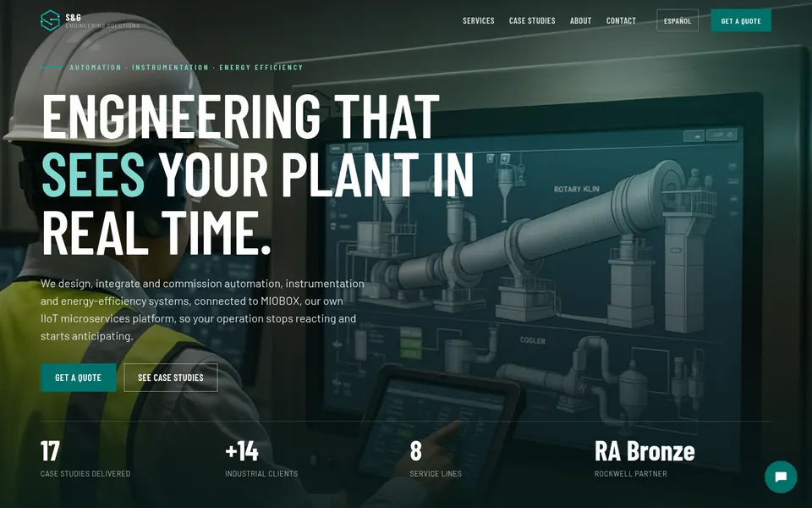The width and height of the screenshot is (812, 508).
Task: Click the paragraph mentioning MIOBOX platform
Action: tap(202, 310)
